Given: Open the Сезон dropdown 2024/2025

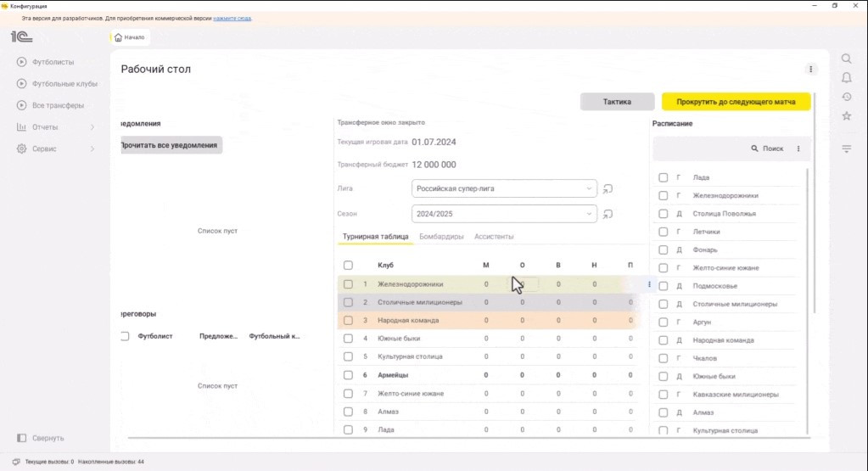Looking at the screenshot, I should click(x=589, y=214).
